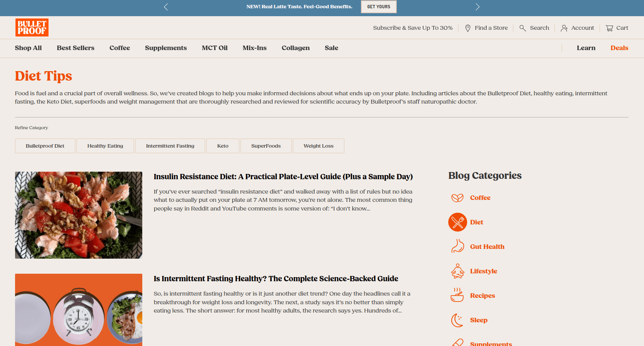
Task: Open Diet blog category link
Action: (477, 222)
